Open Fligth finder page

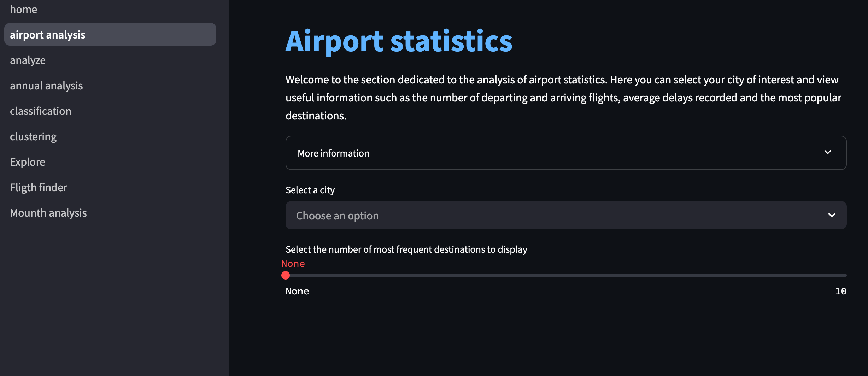pos(39,187)
